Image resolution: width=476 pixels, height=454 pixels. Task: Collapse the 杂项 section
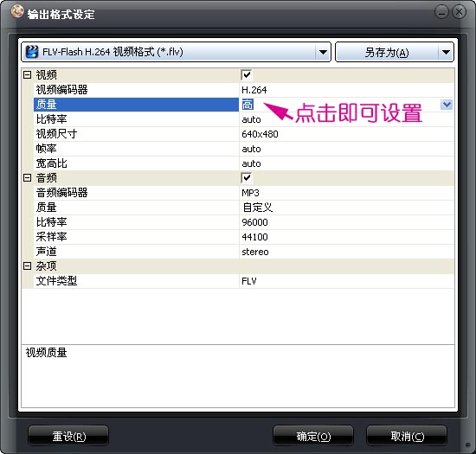(28, 266)
